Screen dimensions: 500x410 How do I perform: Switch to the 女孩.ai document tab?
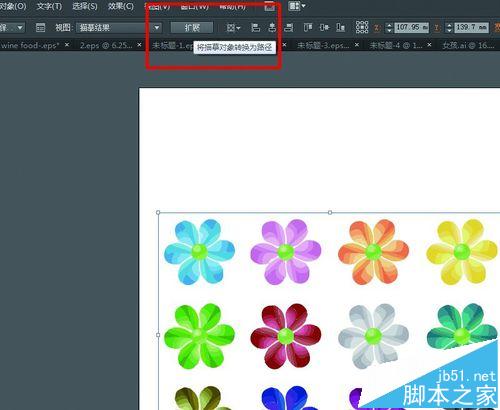(x=468, y=45)
